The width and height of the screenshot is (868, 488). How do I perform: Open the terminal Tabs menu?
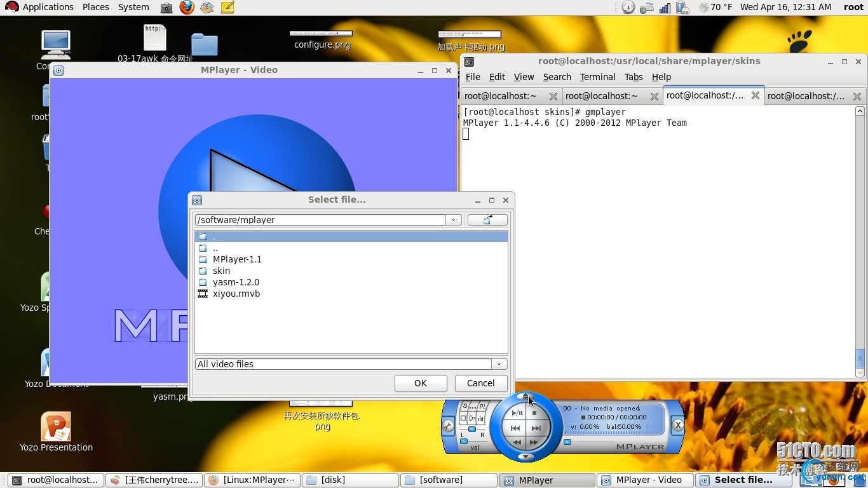point(634,77)
